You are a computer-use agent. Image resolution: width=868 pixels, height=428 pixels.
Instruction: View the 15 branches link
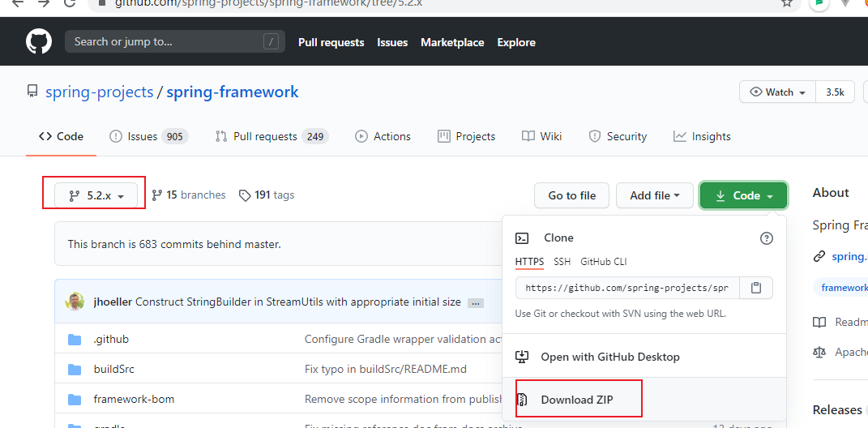189,195
